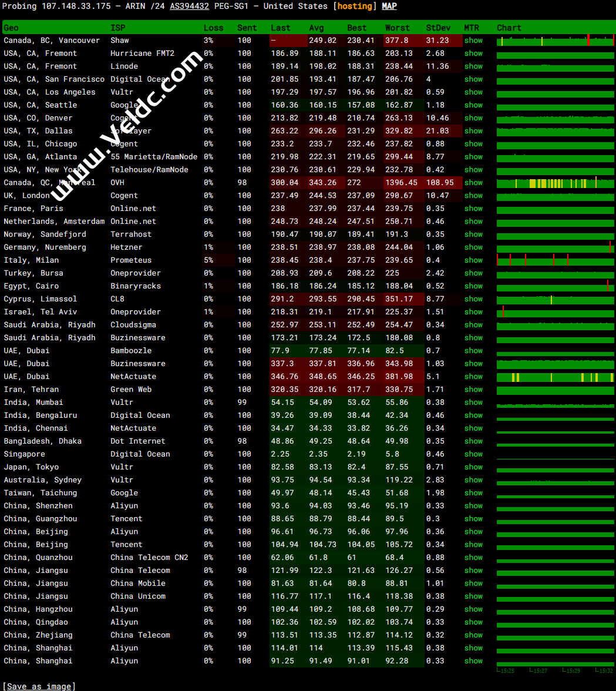Screen dimensions: 616x691
Task: Select the hosting tag in header
Action: pos(355,6)
